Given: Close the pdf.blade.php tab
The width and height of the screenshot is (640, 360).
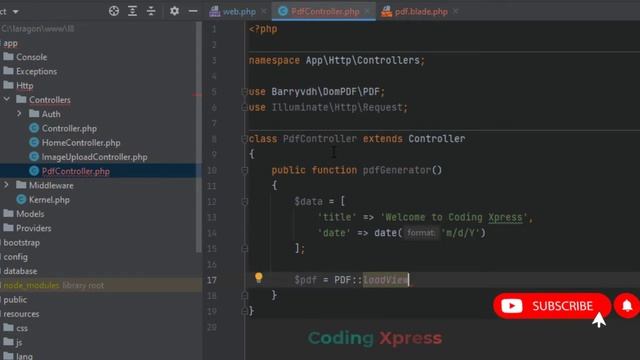Looking at the screenshot, I should point(456,11).
